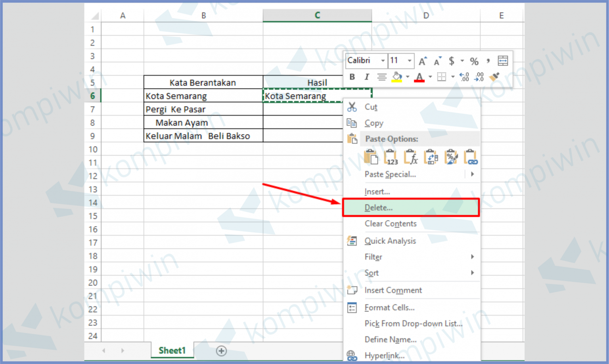
Task: Expand the Borders options dropdown arrow
Action: [x=453, y=77]
